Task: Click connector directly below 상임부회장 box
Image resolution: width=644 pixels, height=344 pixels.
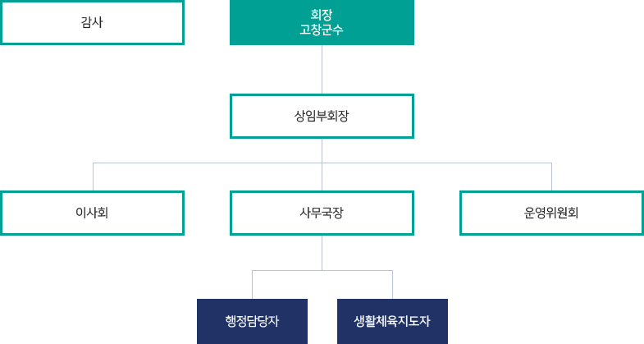Action: (322, 150)
